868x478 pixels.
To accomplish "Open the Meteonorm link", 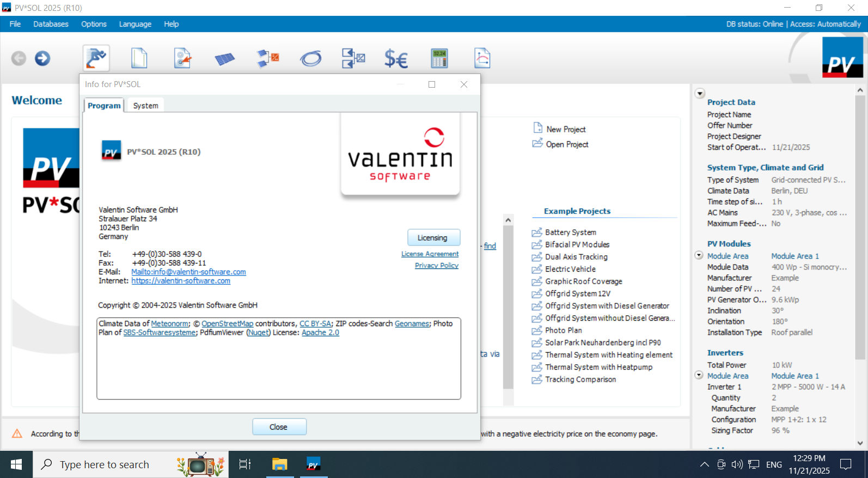I will click(170, 323).
